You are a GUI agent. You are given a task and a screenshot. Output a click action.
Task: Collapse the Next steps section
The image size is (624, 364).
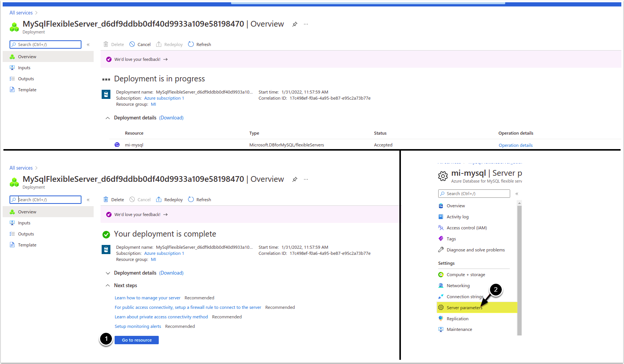click(x=108, y=286)
